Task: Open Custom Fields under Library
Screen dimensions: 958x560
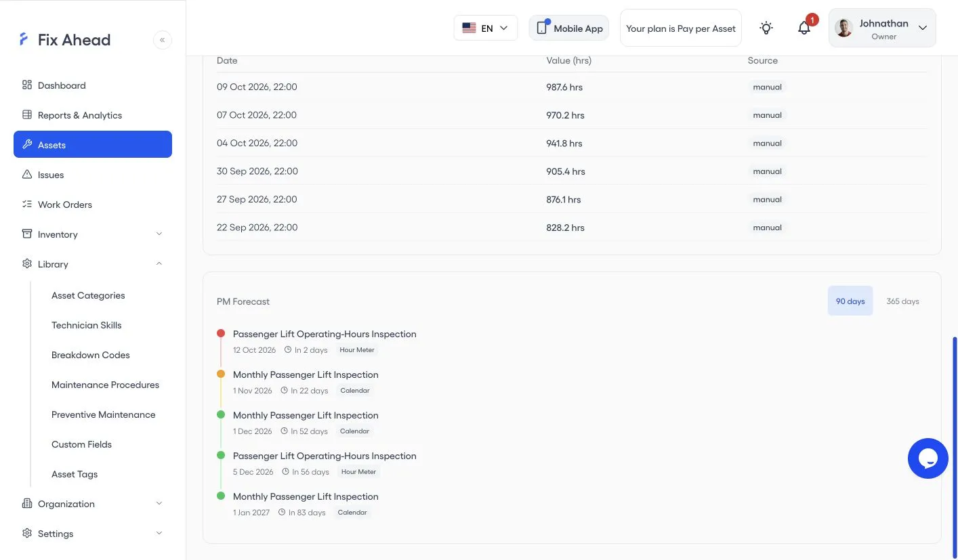Action: [81, 444]
